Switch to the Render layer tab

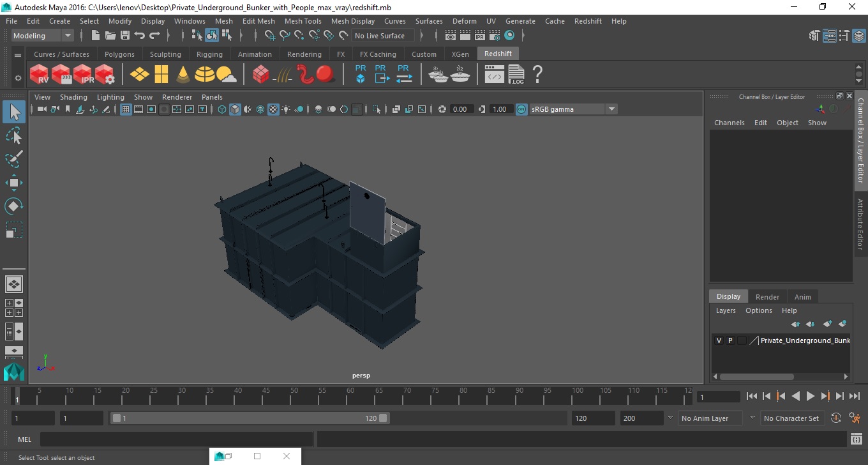tap(767, 297)
